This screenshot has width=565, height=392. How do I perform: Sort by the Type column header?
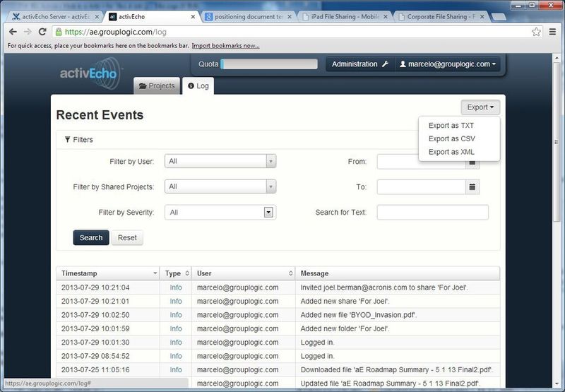click(x=176, y=273)
